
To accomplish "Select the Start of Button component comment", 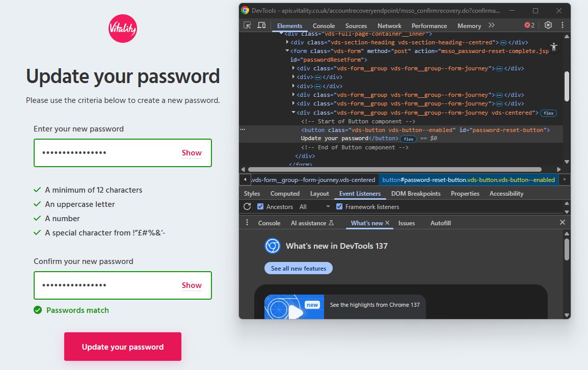I will (358, 121).
